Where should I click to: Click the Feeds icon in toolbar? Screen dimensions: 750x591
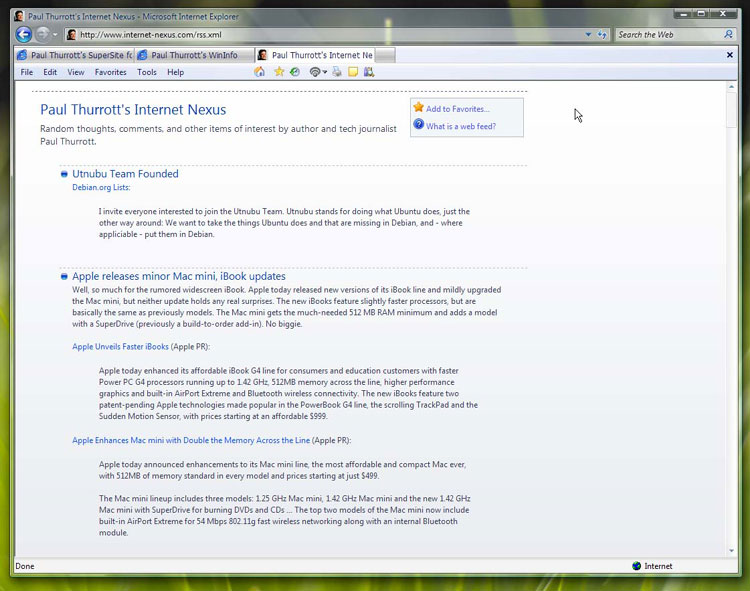314,72
